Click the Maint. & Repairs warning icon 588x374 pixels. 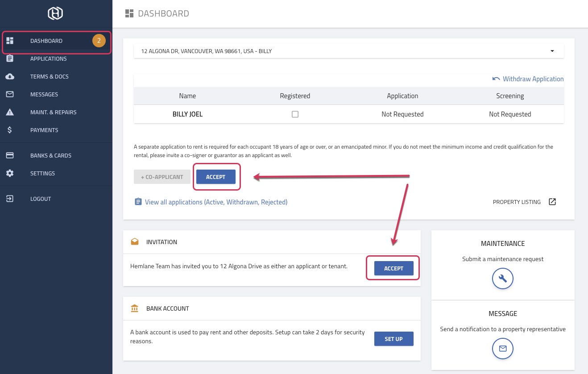tap(10, 112)
